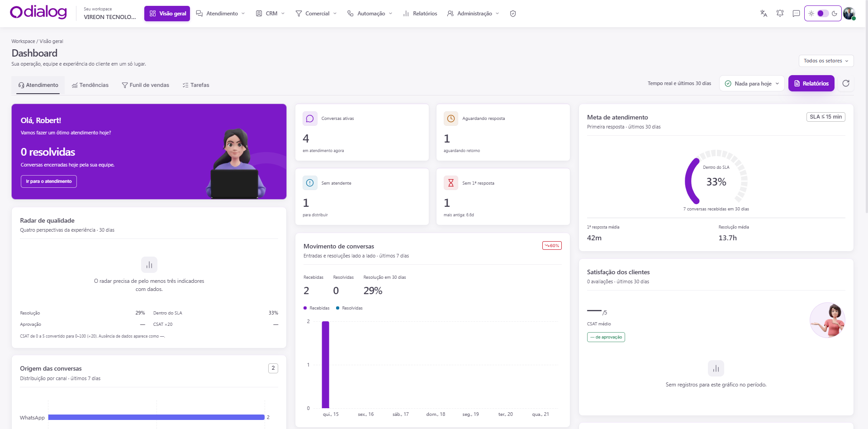Open the chat messages icon in header
This screenshot has height=429, width=868.
pos(796,14)
